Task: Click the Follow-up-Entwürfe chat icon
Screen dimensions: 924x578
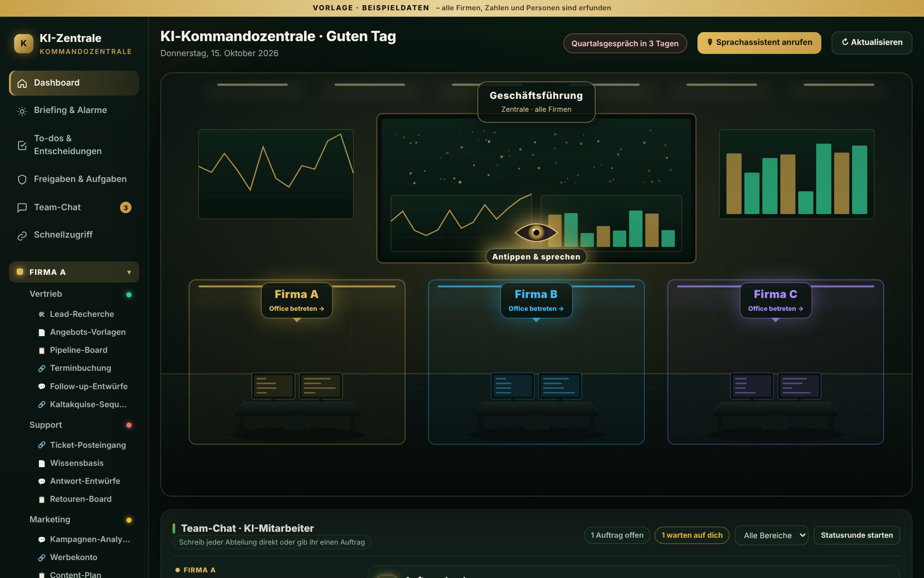Action: (x=41, y=387)
